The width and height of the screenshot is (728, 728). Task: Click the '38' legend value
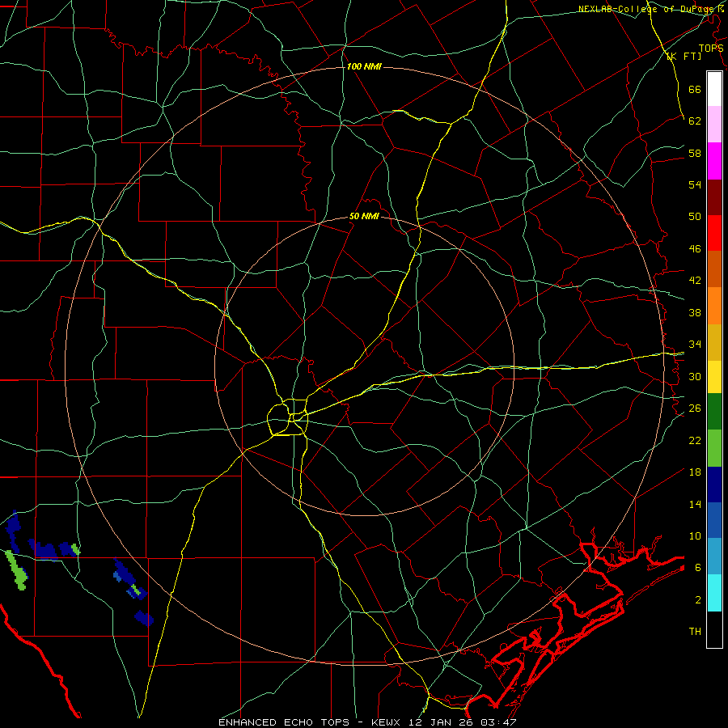[695, 312]
